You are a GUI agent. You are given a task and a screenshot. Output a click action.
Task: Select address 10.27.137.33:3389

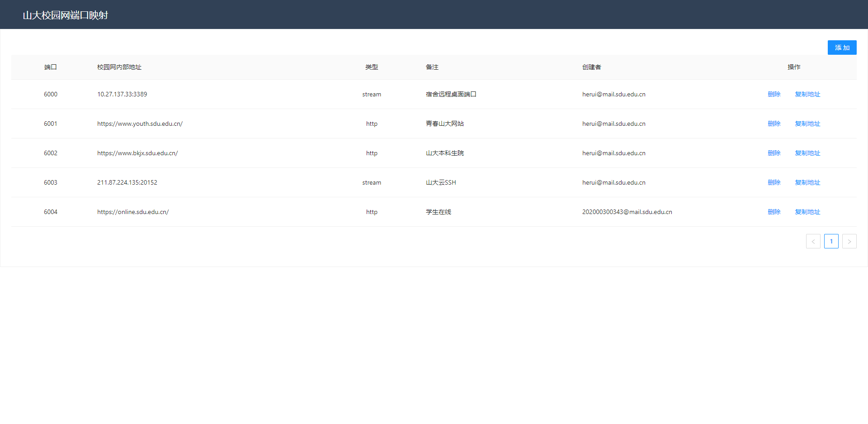122,94
